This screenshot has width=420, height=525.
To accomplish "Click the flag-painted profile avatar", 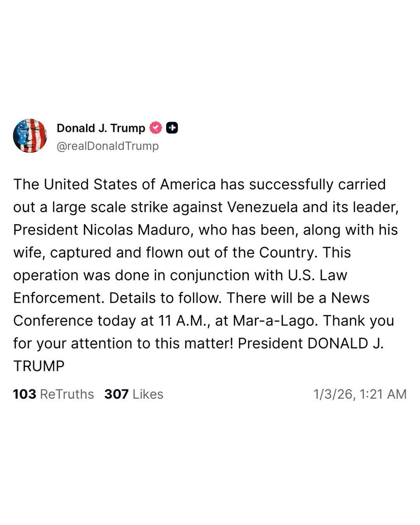I will point(30,136).
